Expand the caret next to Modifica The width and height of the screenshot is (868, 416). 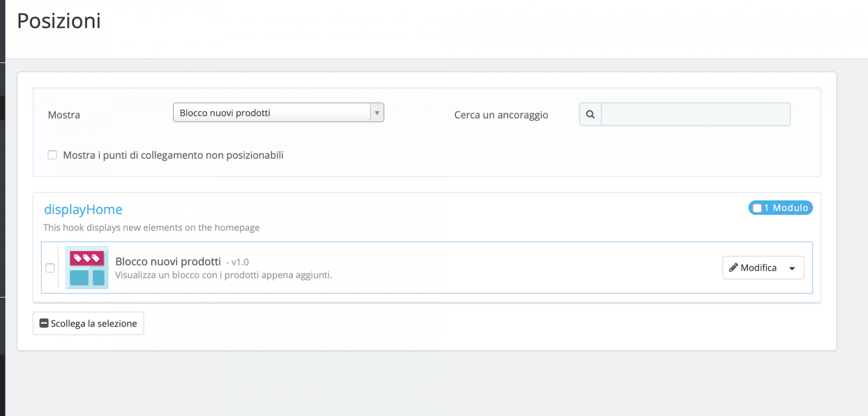[x=792, y=268]
